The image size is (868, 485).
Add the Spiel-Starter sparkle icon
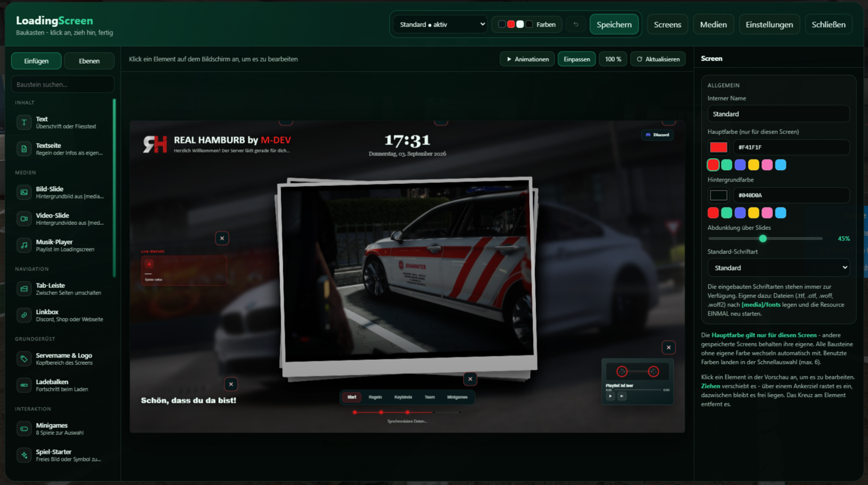(24, 455)
